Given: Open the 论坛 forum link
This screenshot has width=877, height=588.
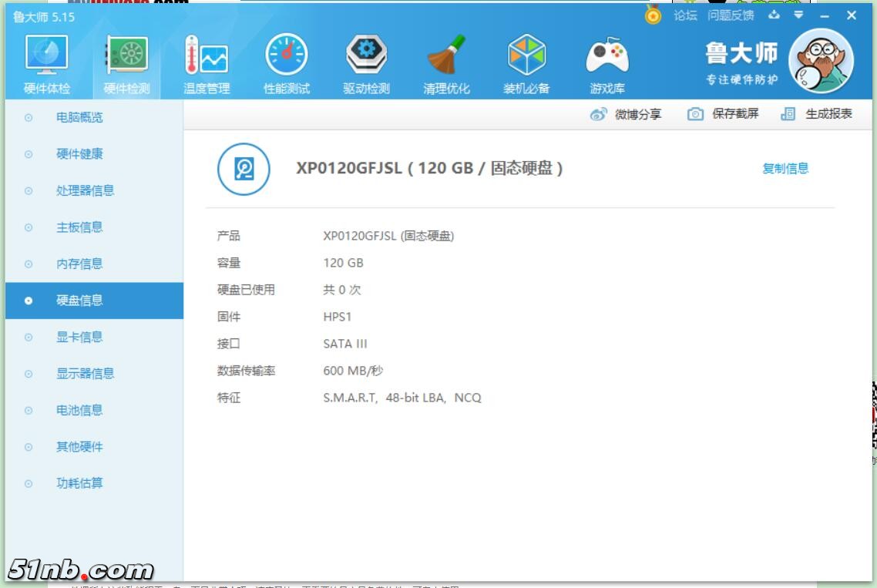Looking at the screenshot, I should tap(685, 15).
